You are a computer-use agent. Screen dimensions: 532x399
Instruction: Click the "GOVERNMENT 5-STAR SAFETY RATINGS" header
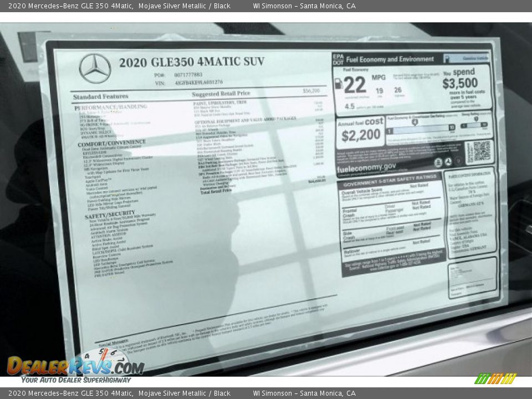390,181
